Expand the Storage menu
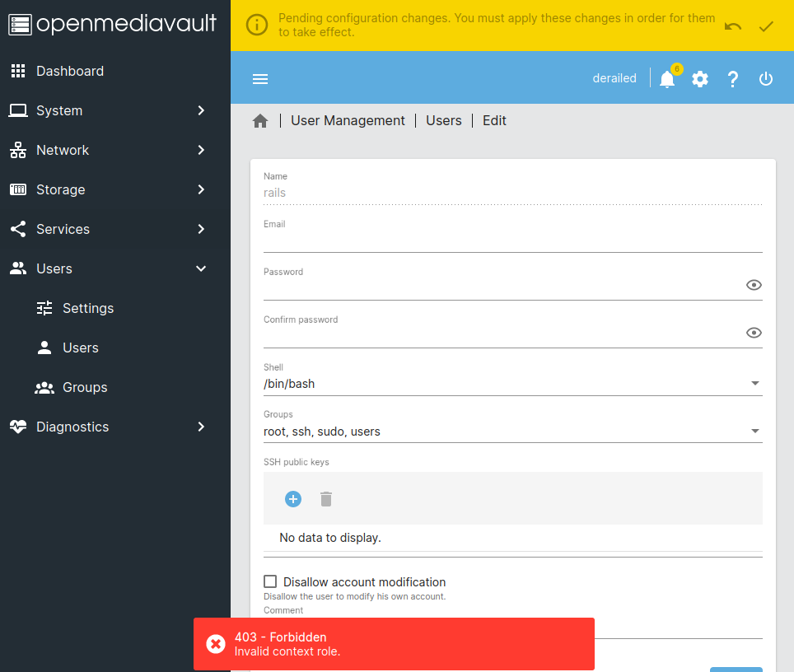 115,189
